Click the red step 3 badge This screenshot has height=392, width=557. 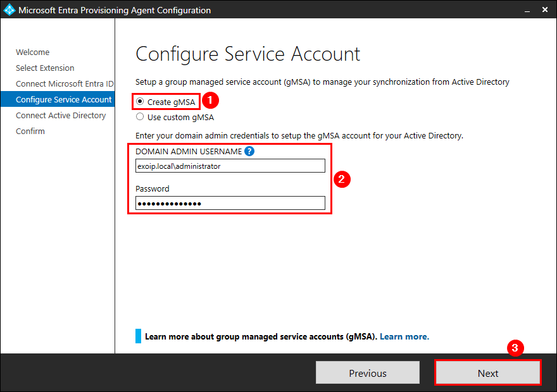tap(516, 348)
